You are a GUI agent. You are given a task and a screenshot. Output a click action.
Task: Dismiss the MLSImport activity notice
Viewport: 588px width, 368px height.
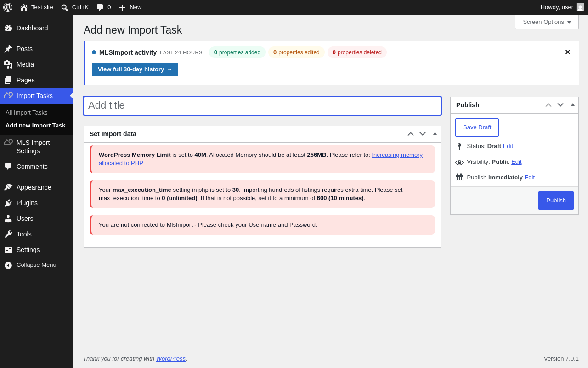point(568,52)
